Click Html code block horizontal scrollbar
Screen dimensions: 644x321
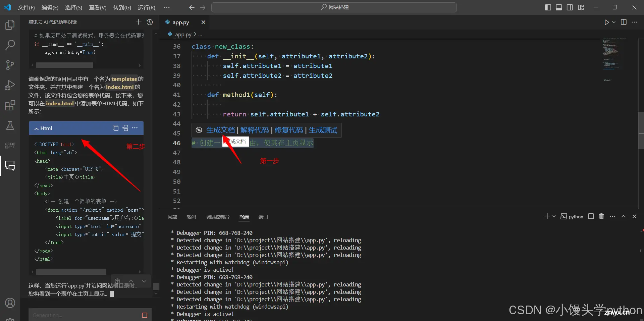71,272
